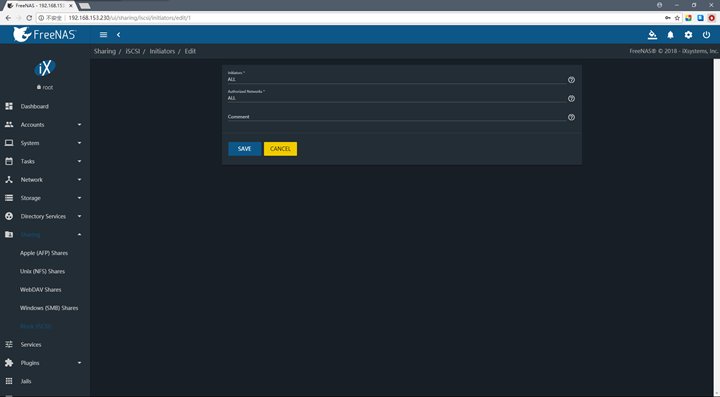Click the page vertical scrollbar
Viewport: 720px width, 397px height.
tap(716, 227)
